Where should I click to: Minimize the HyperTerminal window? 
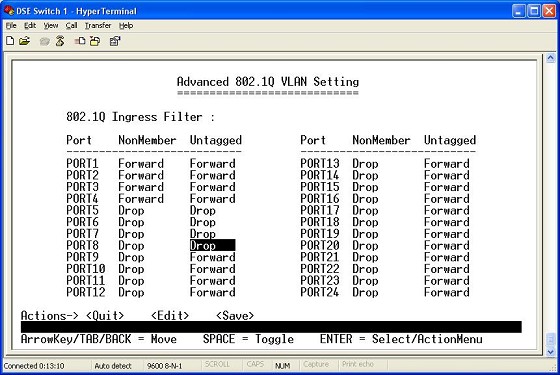(519, 11)
